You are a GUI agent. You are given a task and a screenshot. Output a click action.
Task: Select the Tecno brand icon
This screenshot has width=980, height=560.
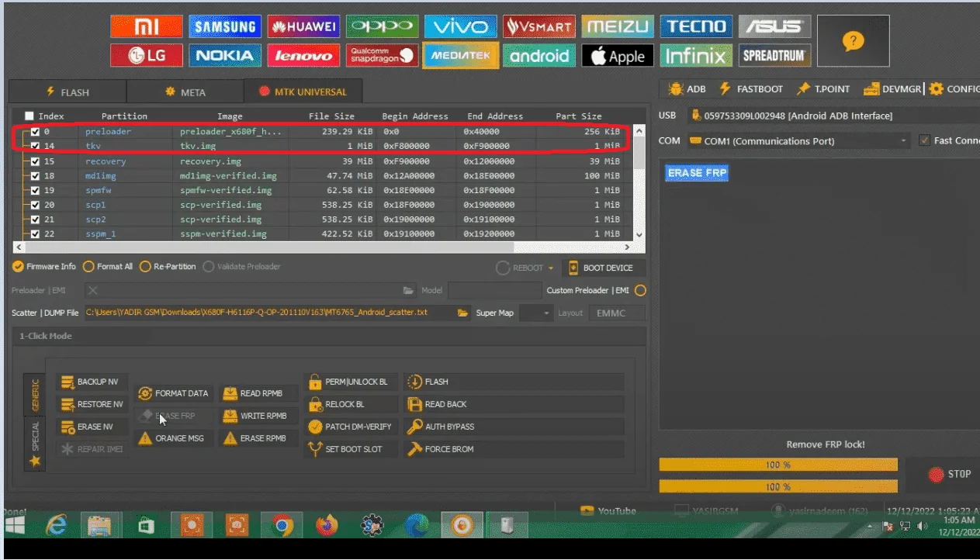pyautogui.click(x=695, y=27)
